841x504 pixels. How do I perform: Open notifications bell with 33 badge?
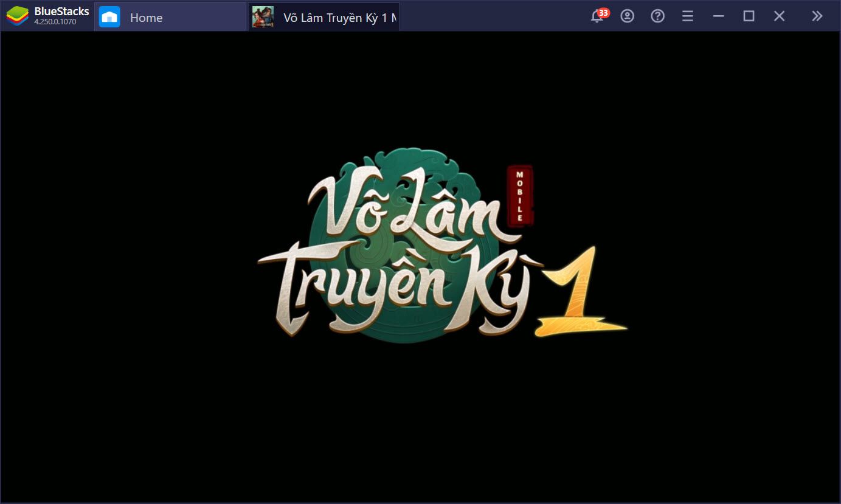click(x=598, y=15)
